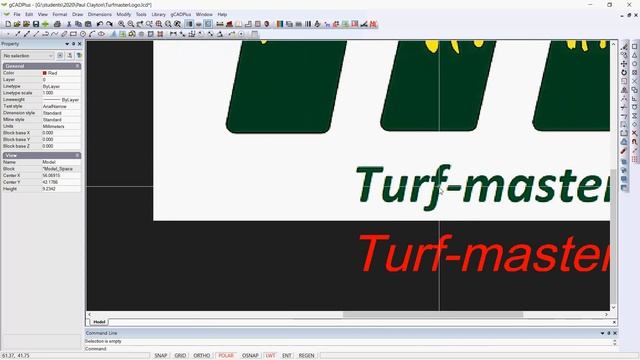640x360 pixels.
Task: Toggle GRID display in status bar
Action: 180,356
